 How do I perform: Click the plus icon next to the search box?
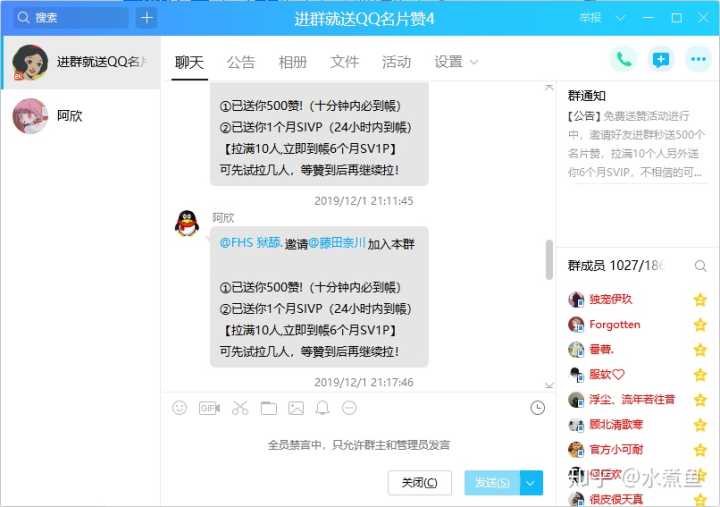(147, 18)
